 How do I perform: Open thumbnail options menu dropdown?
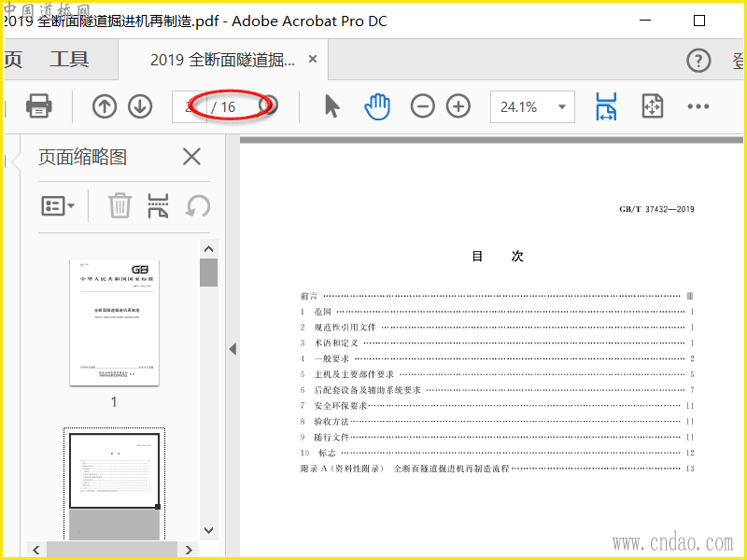pyautogui.click(x=58, y=206)
